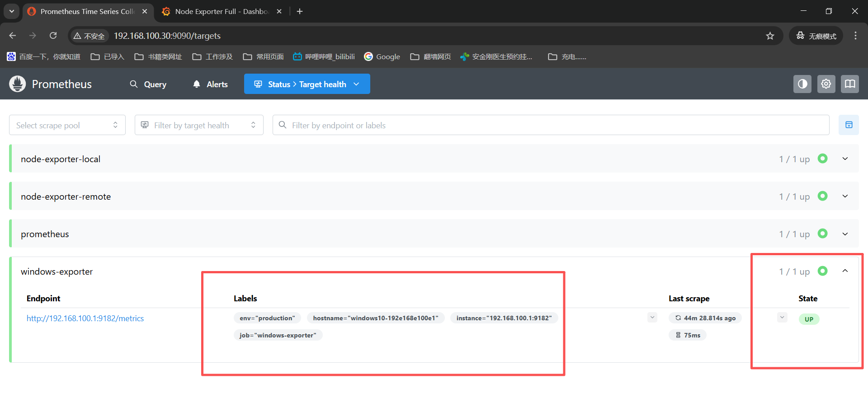
Task: Click the windows-exporter pool name
Action: click(x=57, y=271)
